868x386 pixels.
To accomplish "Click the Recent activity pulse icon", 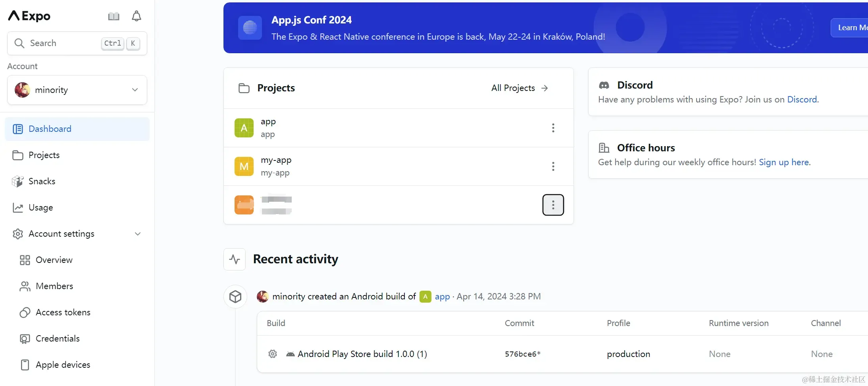I will (x=235, y=259).
